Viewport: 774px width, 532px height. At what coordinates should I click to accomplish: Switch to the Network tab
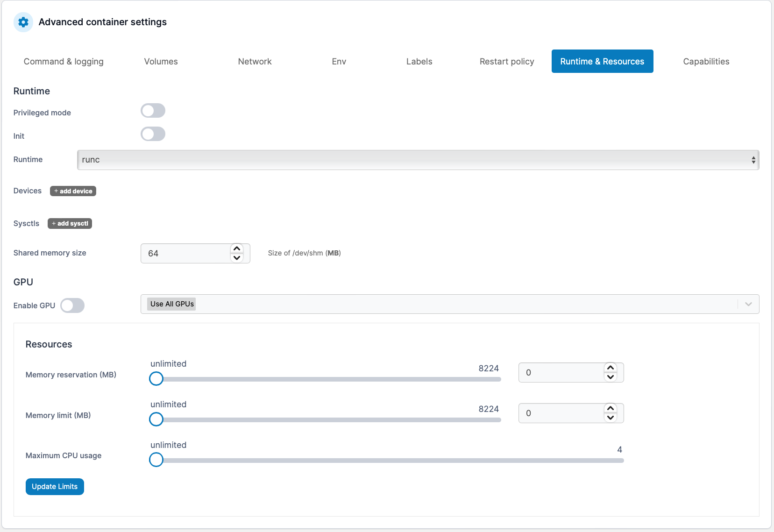tap(255, 61)
